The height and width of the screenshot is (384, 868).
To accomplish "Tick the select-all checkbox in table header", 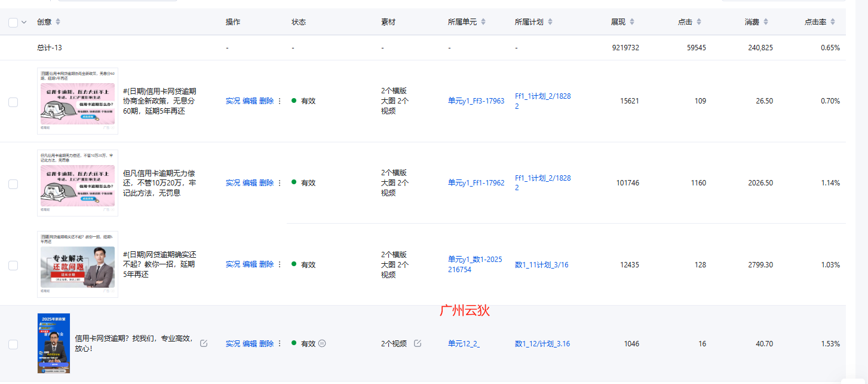I will (13, 22).
